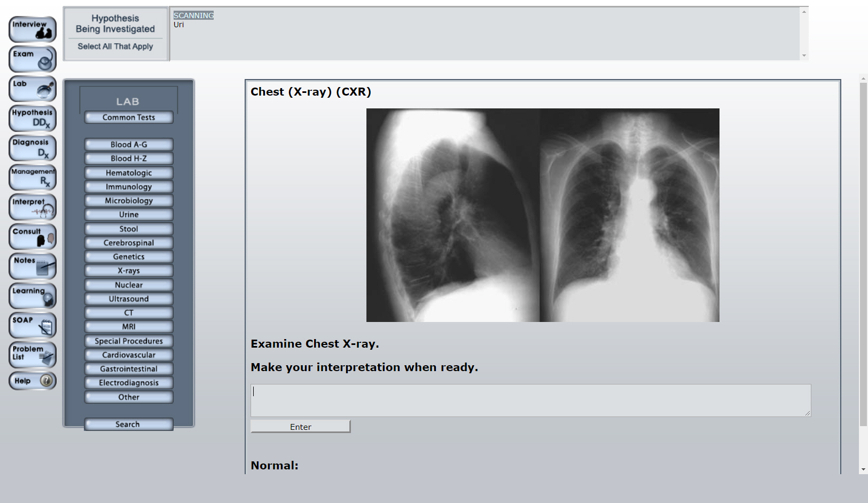Open the Immunology tests category

coord(129,187)
